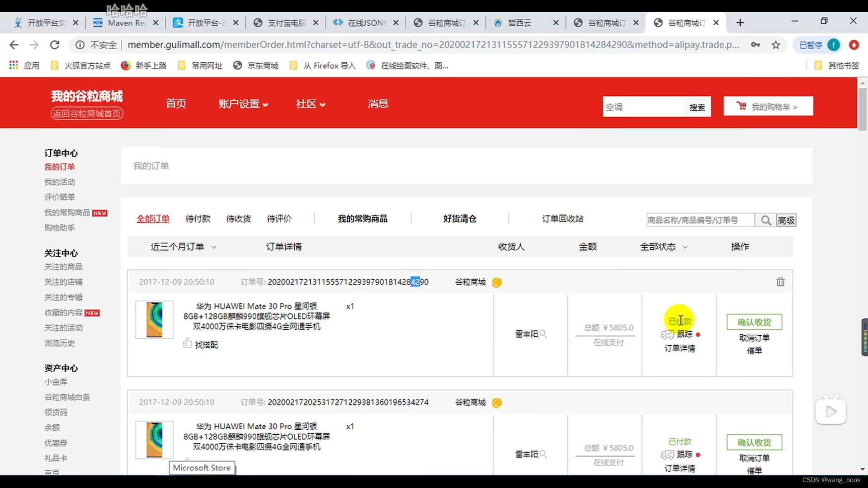Click second order's Huawei Mate 30 thumbnail

[x=154, y=440]
